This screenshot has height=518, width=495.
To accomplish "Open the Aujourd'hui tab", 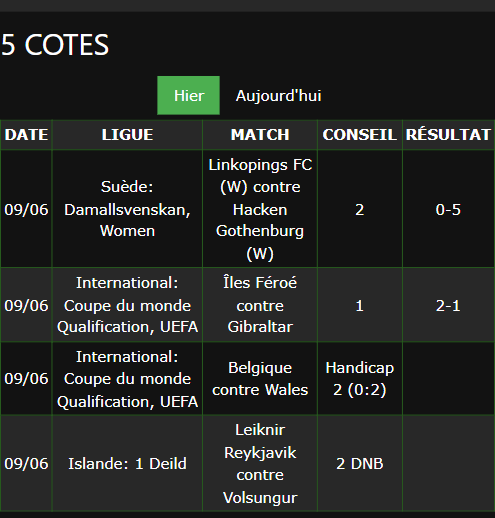I will point(279,96).
